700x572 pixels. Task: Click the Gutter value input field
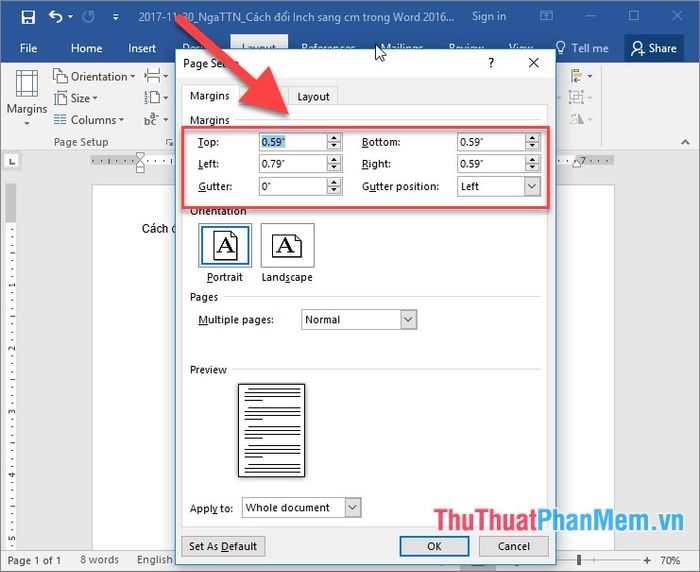pos(292,186)
